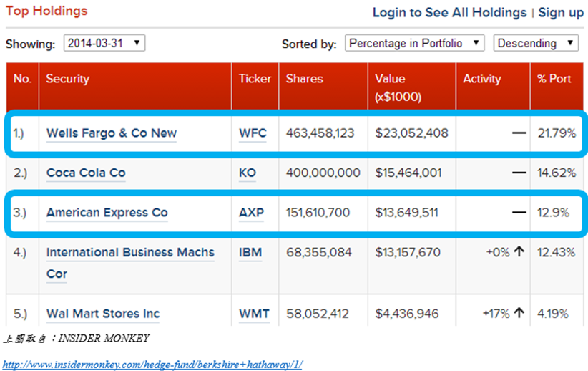Image resolution: width=588 pixels, height=371 pixels.
Task: Expand the Descending order dropdown
Action: point(535,43)
